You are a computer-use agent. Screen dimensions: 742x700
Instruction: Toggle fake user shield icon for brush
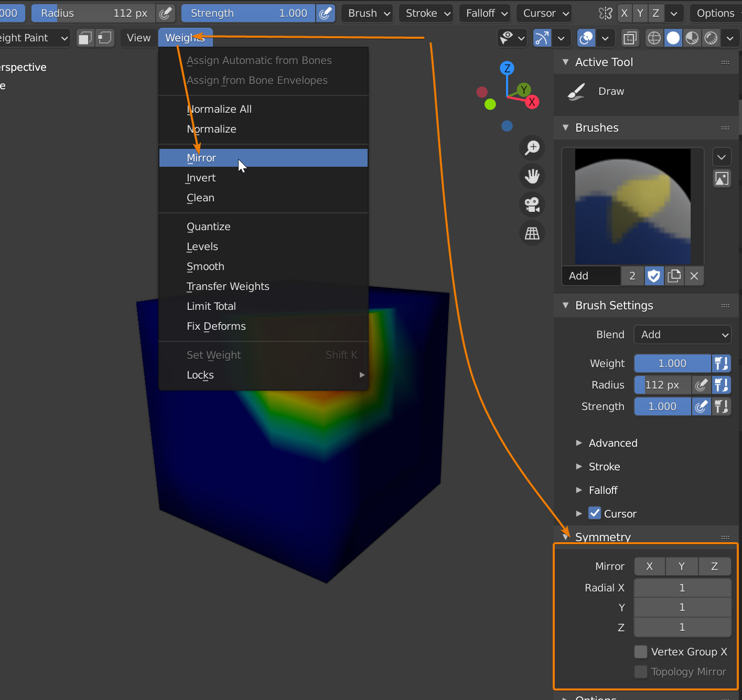coord(653,276)
